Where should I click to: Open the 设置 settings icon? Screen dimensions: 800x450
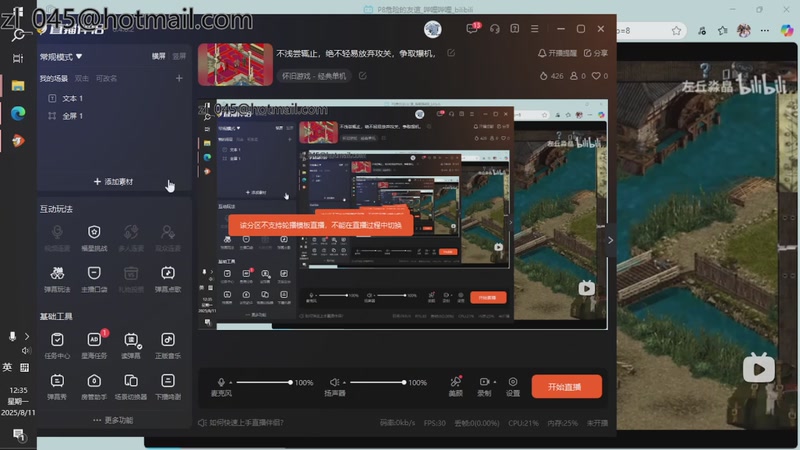click(x=513, y=386)
